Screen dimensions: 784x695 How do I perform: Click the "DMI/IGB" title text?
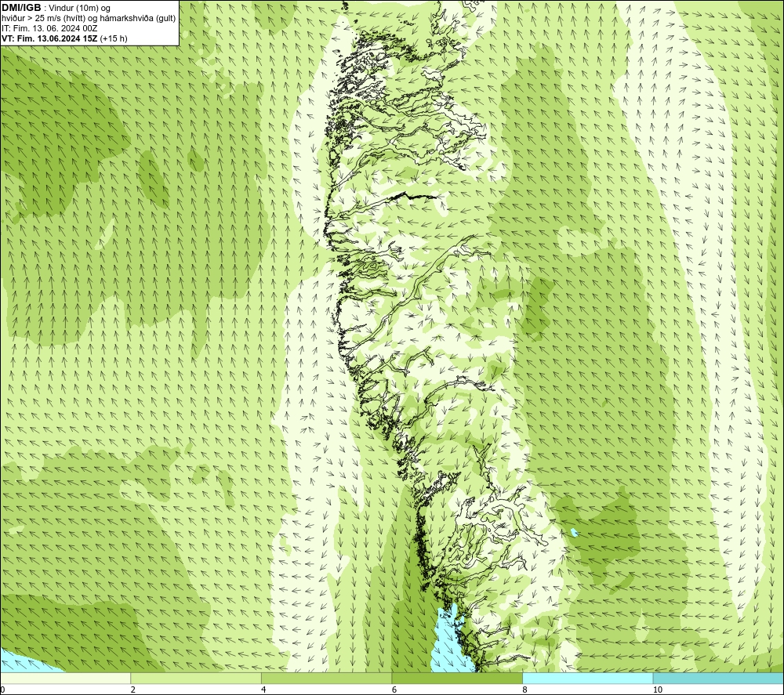click(x=21, y=8)
